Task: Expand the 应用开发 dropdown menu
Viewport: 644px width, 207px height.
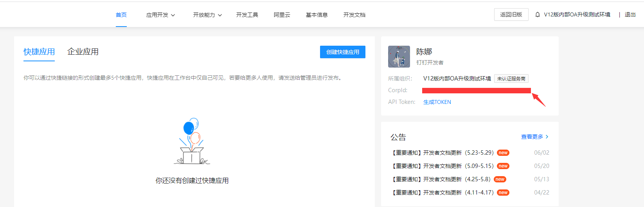Action: 160,15
